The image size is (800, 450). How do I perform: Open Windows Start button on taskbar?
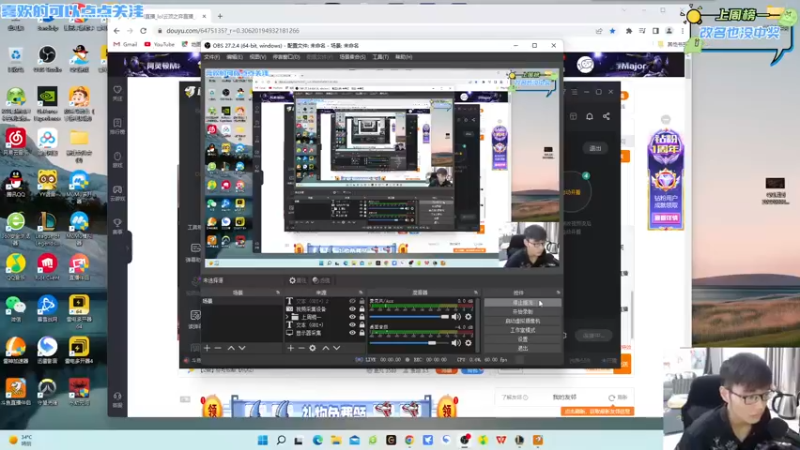263,440
